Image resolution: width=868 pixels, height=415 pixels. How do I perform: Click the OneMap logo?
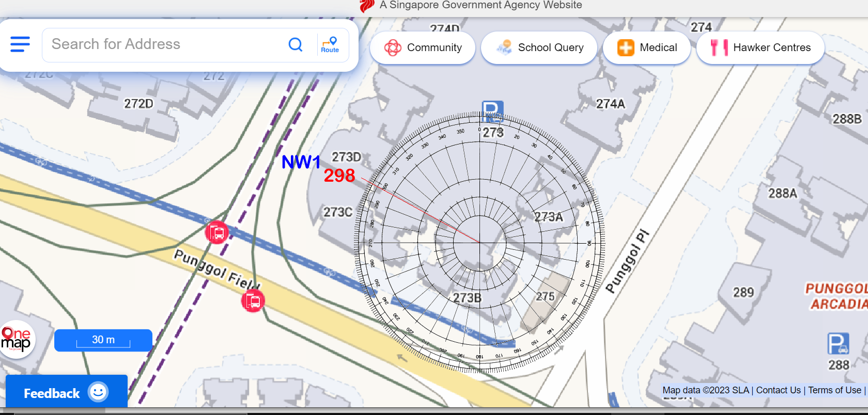17,340
